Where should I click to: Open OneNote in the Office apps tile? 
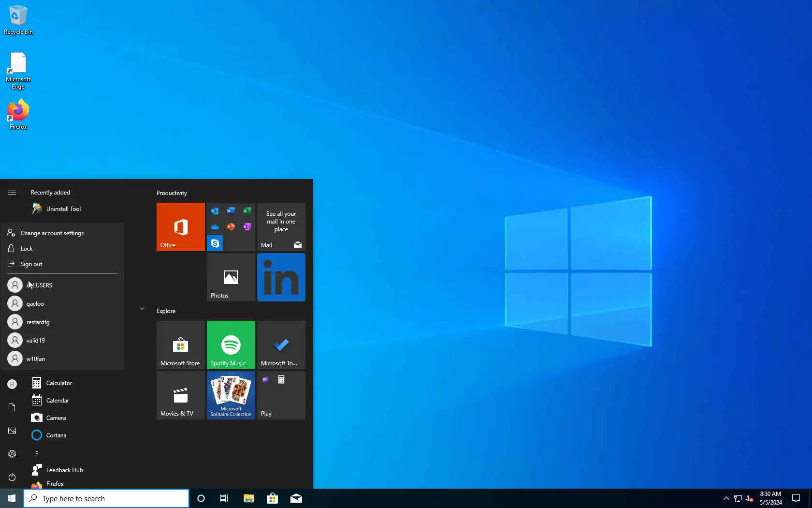pyautogui.click(x=247, y=227)
